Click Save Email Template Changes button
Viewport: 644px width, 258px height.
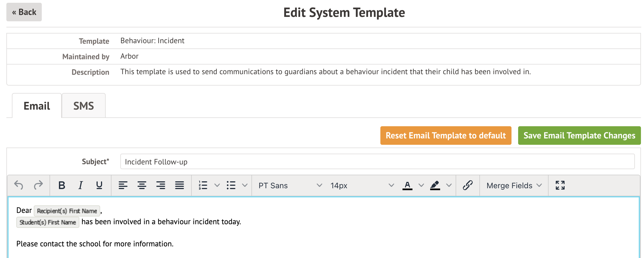click(x=579, y=136)
